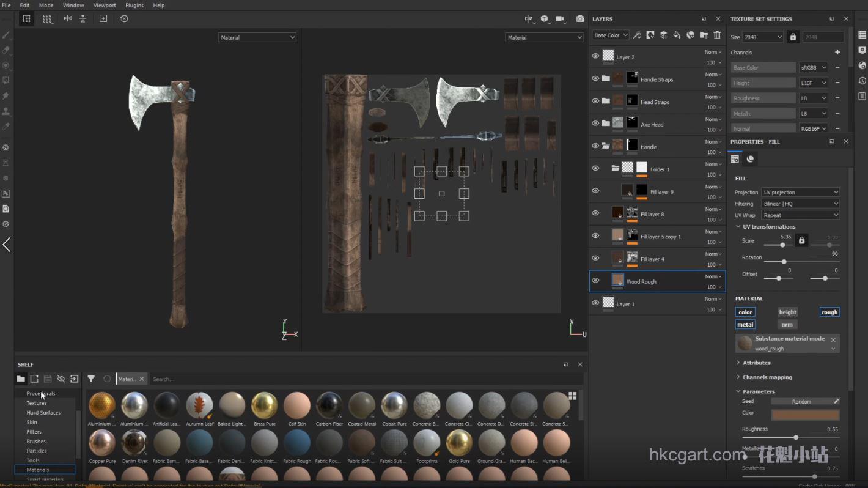868x488 pixels.
Task: Add a fill layer bucket icon
Action: coord(677,35)
